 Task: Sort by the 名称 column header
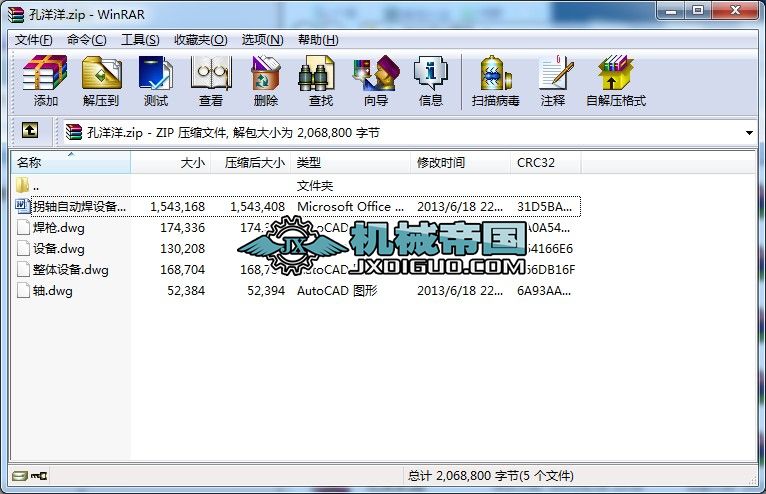coord(71,162)
